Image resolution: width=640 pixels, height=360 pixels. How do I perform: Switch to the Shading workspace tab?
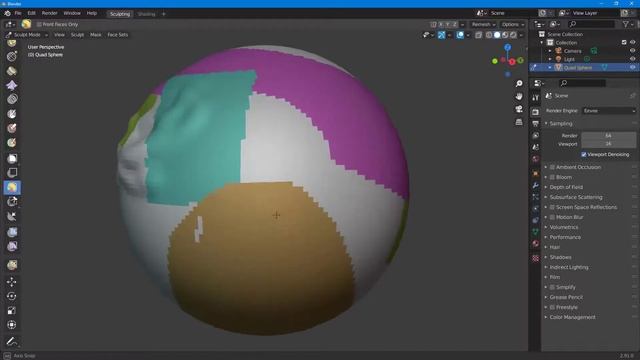click(x=146, y=14)
